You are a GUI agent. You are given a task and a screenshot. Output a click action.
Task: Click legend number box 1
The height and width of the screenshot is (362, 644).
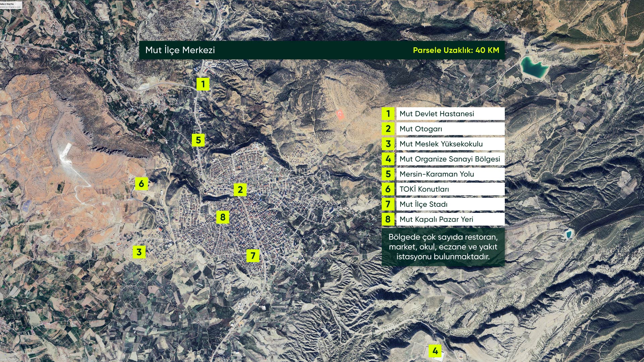pos(388,114)
